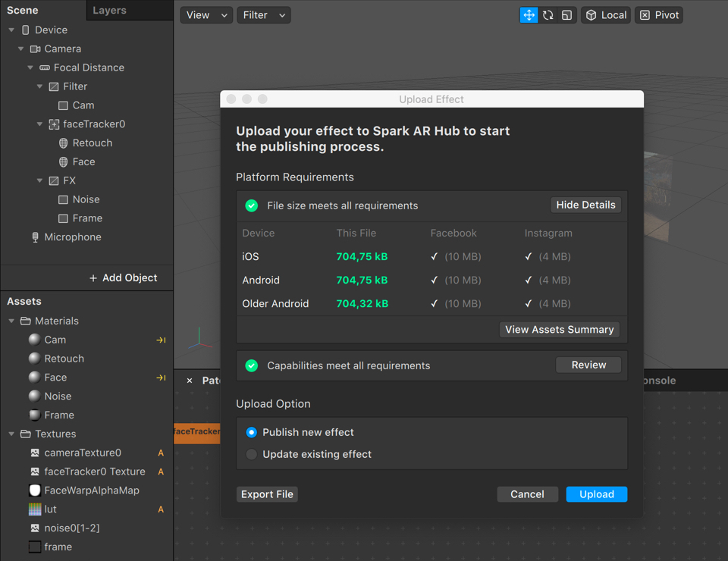Collapse the Camera tree node

coord(21,49)
